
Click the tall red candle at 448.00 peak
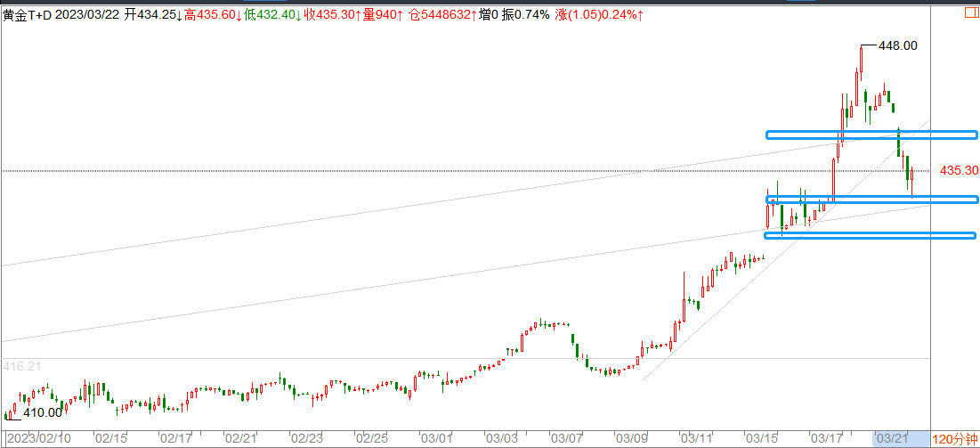coord(862,60)
